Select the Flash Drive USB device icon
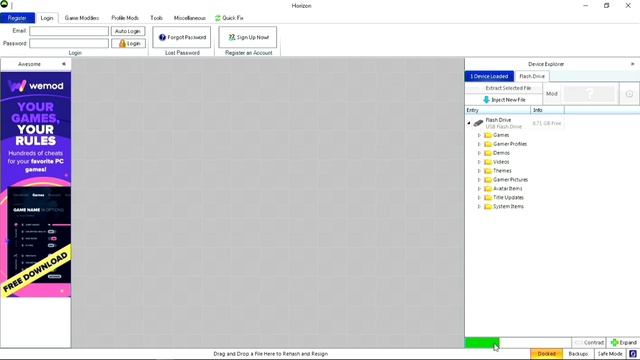 pyautogui.click(x=478, y=123)
